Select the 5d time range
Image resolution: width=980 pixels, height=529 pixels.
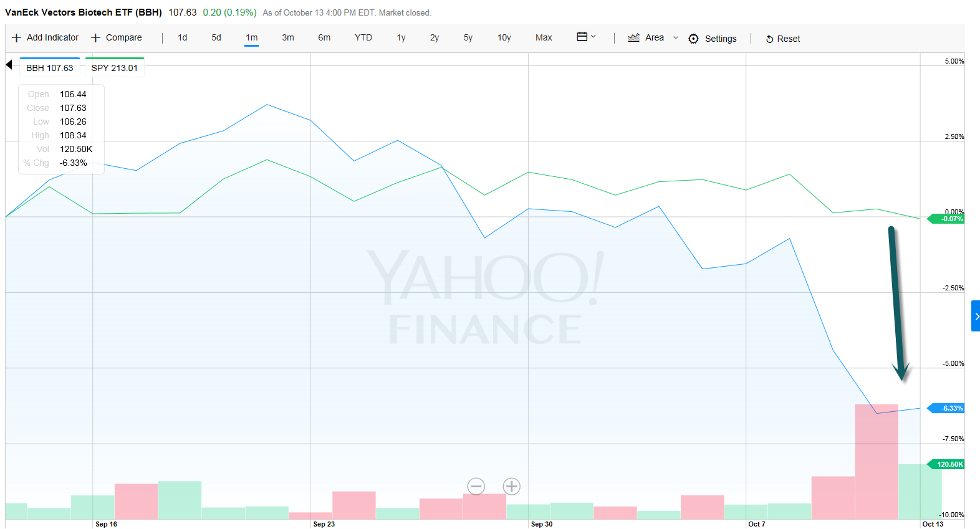coord(216,37)
